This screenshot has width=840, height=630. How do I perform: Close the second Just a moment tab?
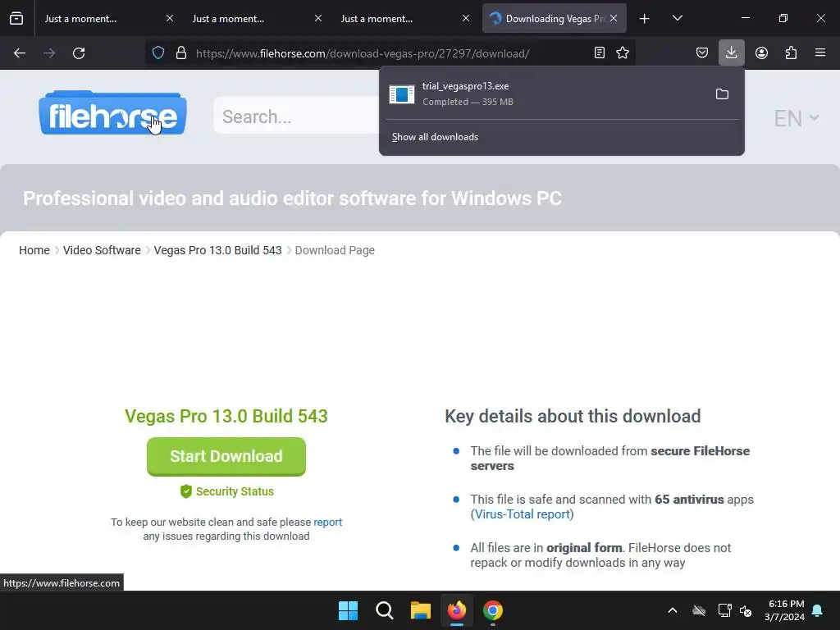(318, 18)
